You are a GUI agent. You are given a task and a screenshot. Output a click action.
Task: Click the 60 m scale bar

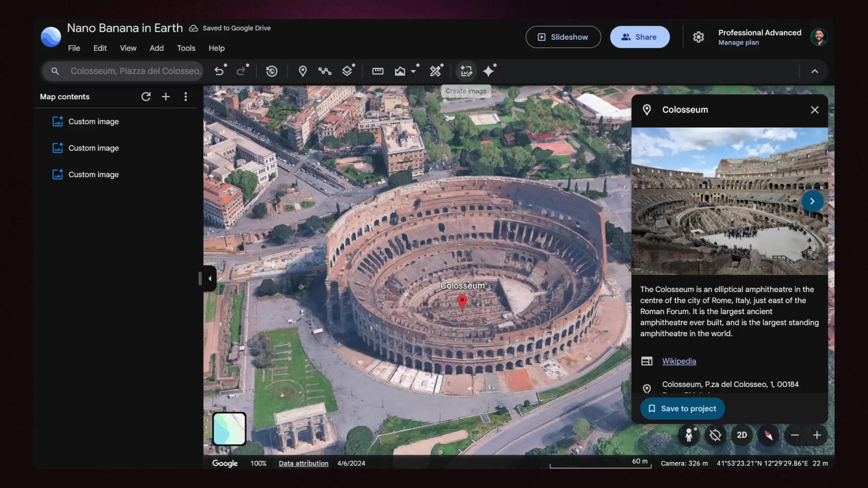tap(600, 463)
